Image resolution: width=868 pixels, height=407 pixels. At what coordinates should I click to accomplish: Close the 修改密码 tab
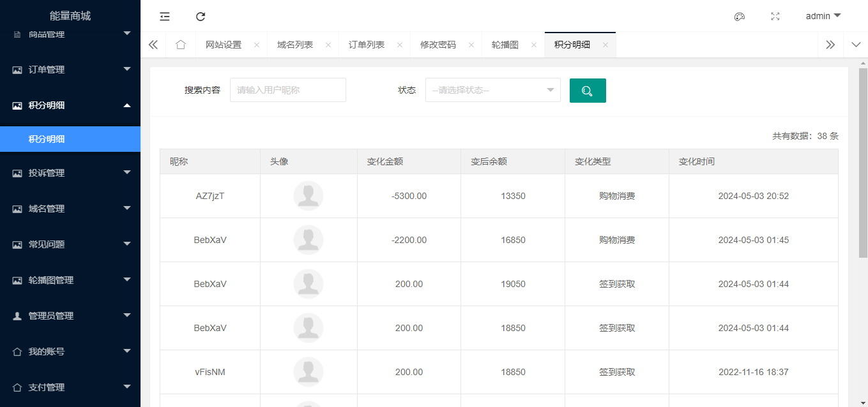[471, 45]
